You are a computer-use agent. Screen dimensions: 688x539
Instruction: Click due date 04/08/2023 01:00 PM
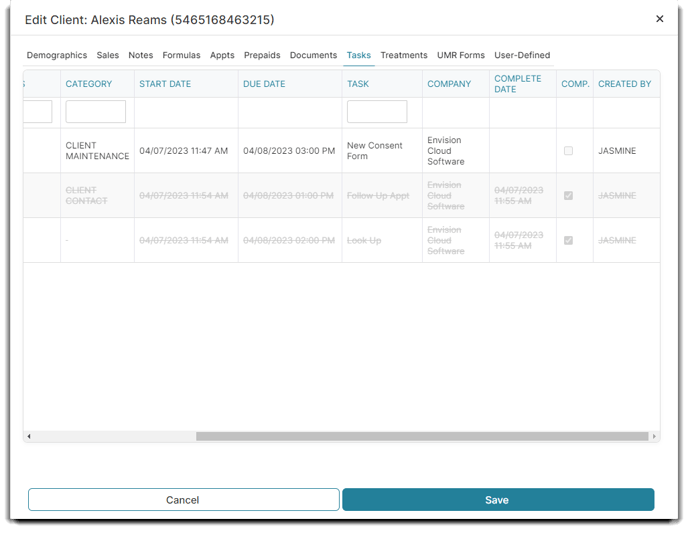(288, 196)
